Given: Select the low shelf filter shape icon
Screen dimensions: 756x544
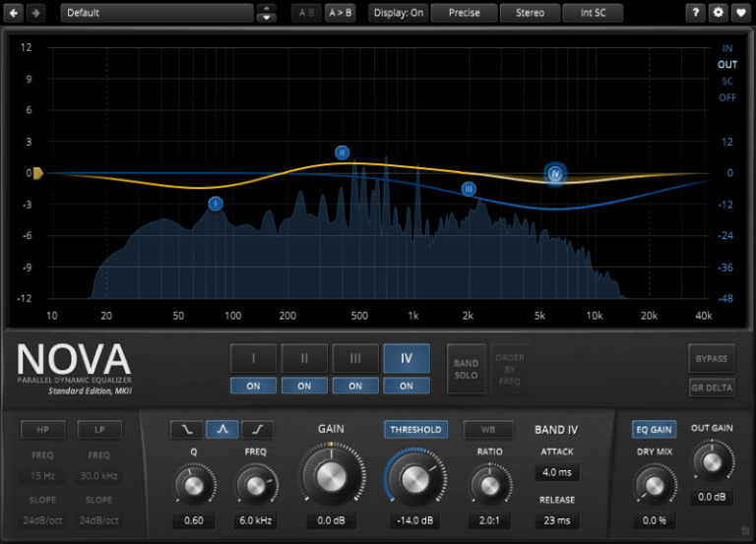Looking at the screenshot, I should 186,429.
